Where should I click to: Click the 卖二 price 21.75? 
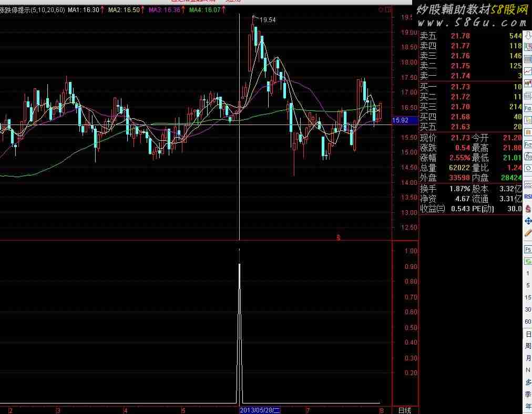click(x=461, y=66)
